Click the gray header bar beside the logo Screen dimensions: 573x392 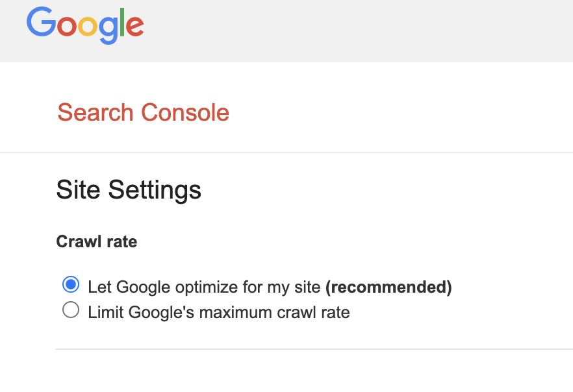click(x=358, y=31)
